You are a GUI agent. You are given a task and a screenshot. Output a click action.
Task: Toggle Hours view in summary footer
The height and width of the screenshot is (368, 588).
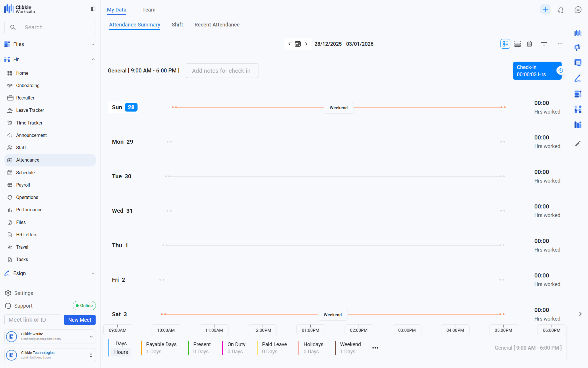[121, 352]
